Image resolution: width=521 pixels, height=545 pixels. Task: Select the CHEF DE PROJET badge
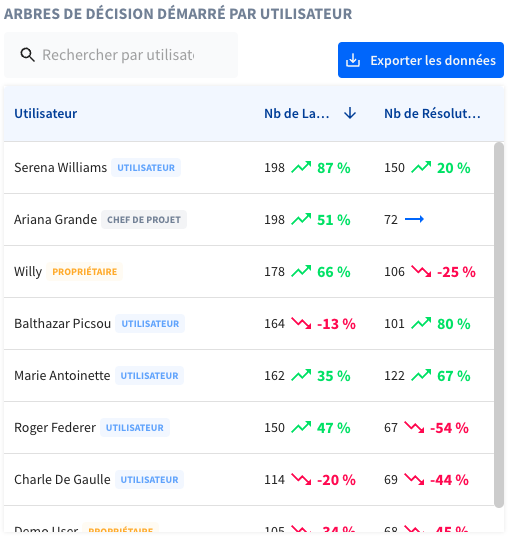point(144,220)
